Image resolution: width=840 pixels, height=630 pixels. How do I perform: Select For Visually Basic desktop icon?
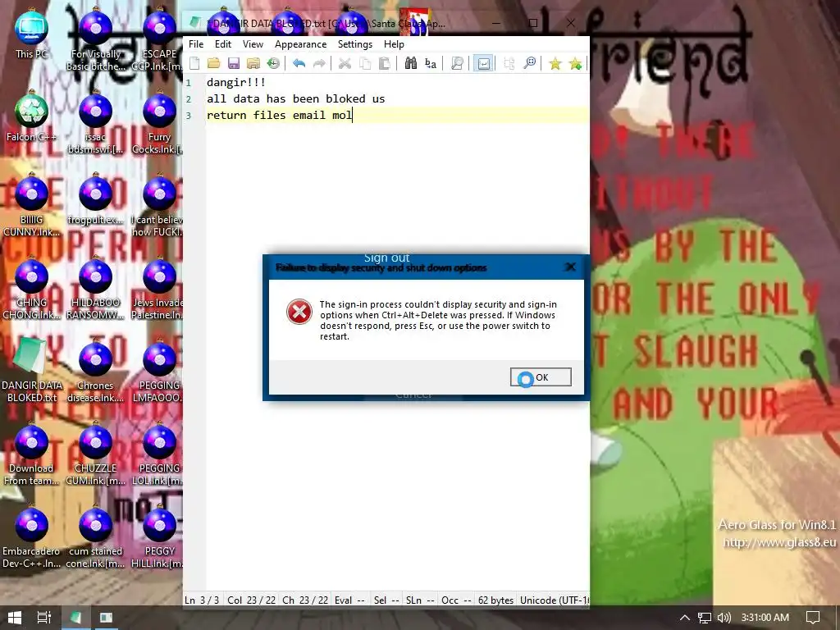(x=95, y=40)
